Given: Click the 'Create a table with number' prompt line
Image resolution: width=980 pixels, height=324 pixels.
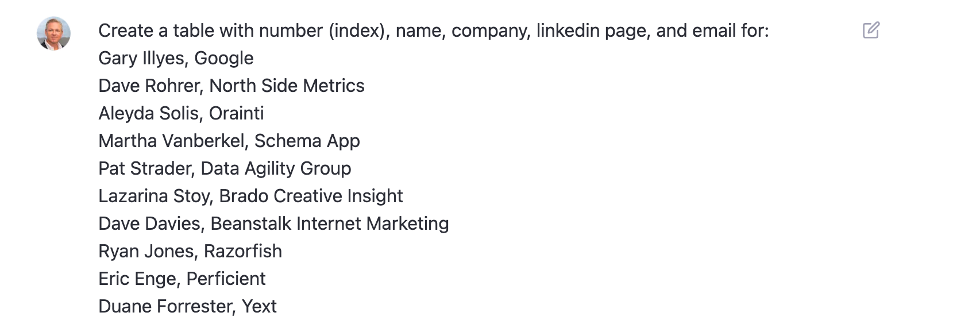Looking at the screenshot, I should [433, 30].
